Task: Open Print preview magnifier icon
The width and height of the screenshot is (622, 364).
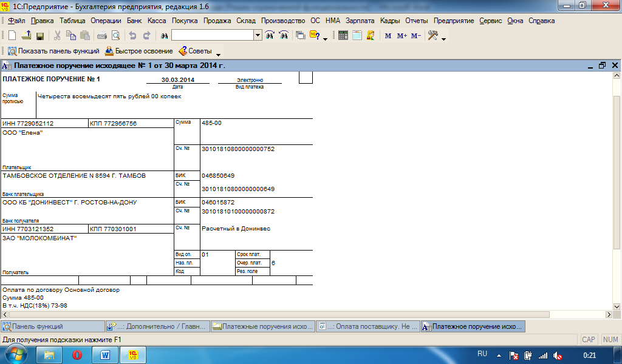Action: point(116,36)
